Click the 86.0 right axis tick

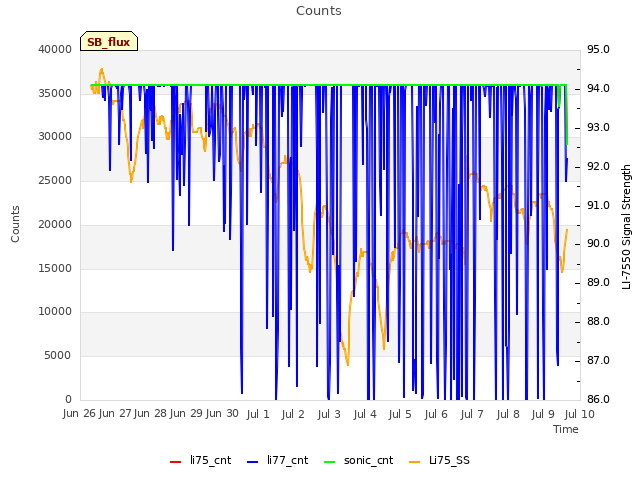(598, 399)
